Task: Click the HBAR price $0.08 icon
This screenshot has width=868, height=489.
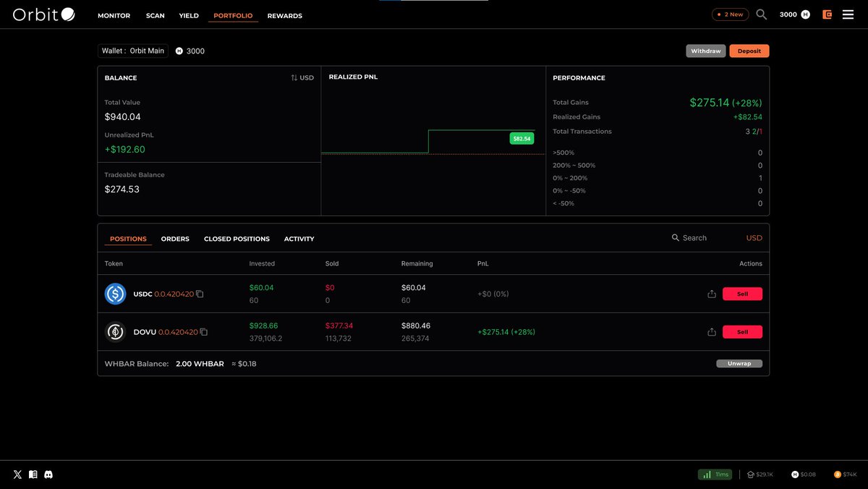Action: click(x=795, y=475)
